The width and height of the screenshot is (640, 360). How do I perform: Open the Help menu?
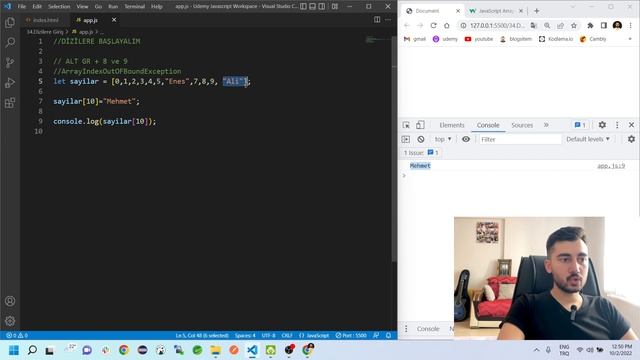click(x=157, y=7)
